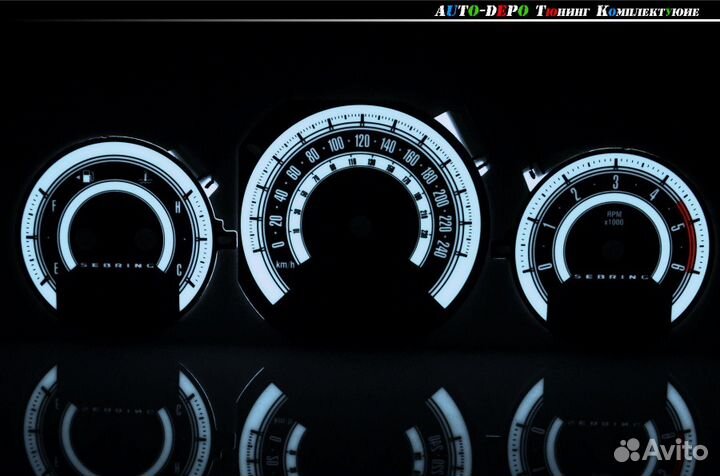
Task: Click the number 3 on tachometer
Action: click(615, 181)
